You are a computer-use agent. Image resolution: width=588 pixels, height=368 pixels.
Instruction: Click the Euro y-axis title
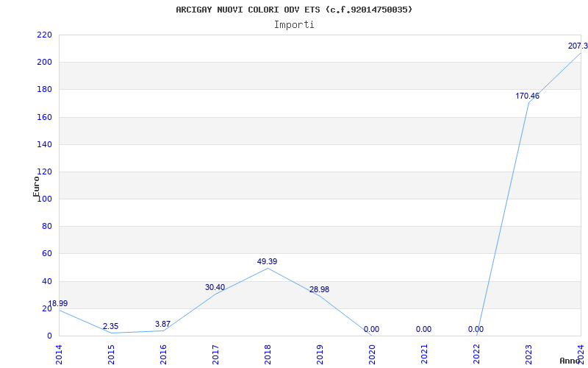point(36,187)
